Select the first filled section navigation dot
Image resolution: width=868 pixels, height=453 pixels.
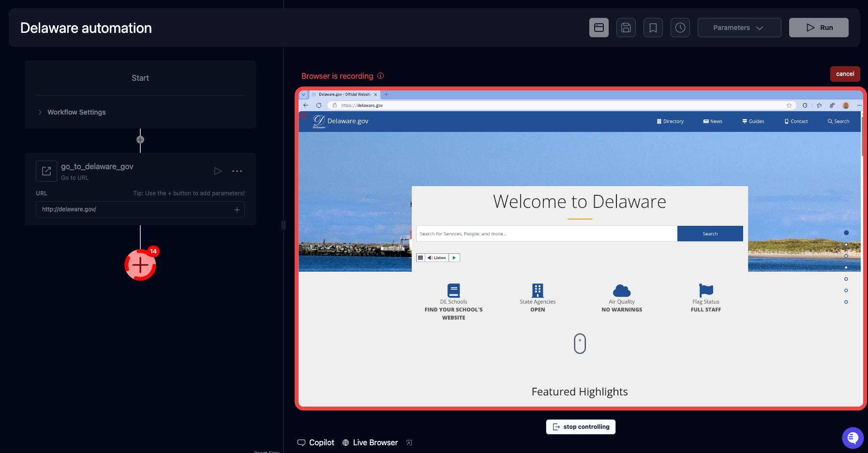(846, 233)
